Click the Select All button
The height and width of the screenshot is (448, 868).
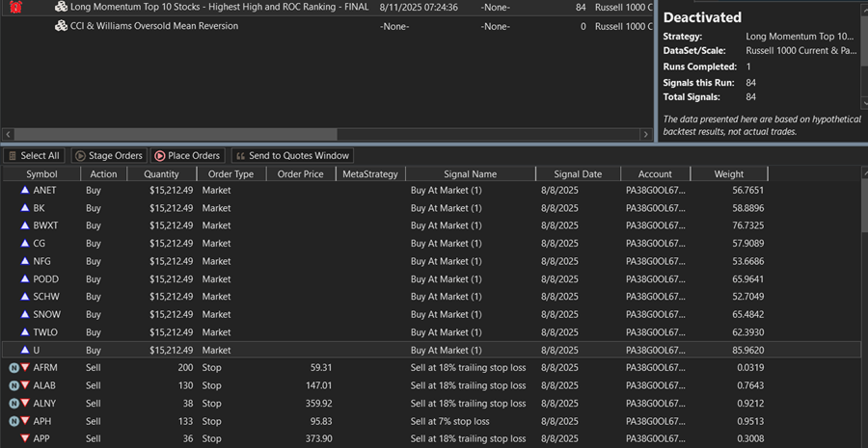coord(34,156)
